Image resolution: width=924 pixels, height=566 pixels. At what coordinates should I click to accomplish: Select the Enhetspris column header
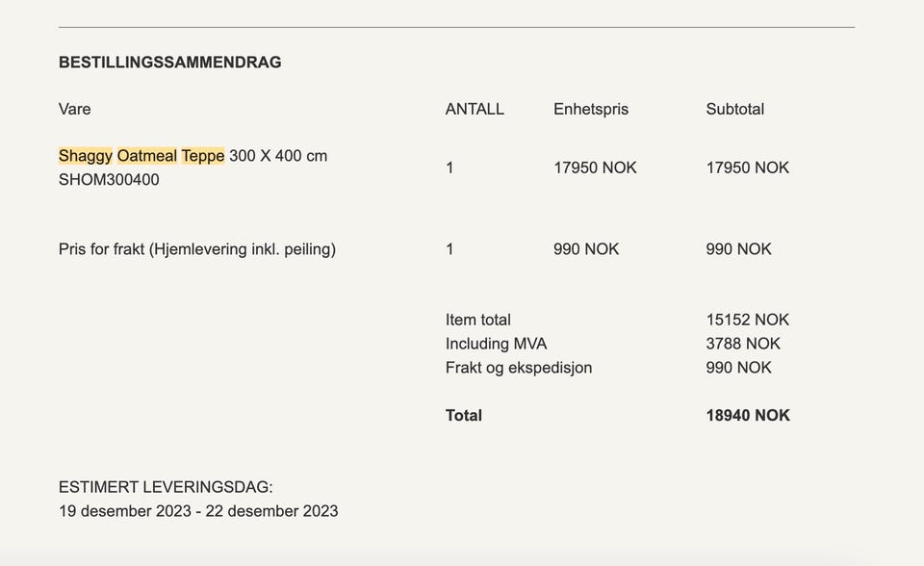[x=591, y=109]
